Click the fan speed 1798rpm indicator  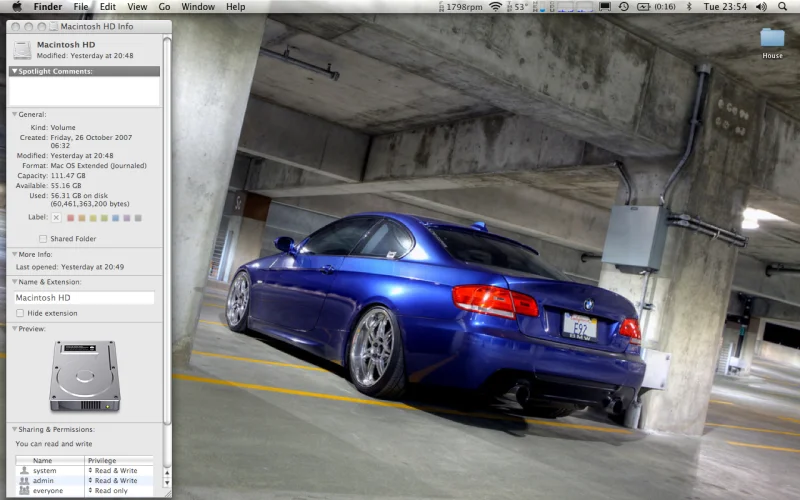(460, 7)
